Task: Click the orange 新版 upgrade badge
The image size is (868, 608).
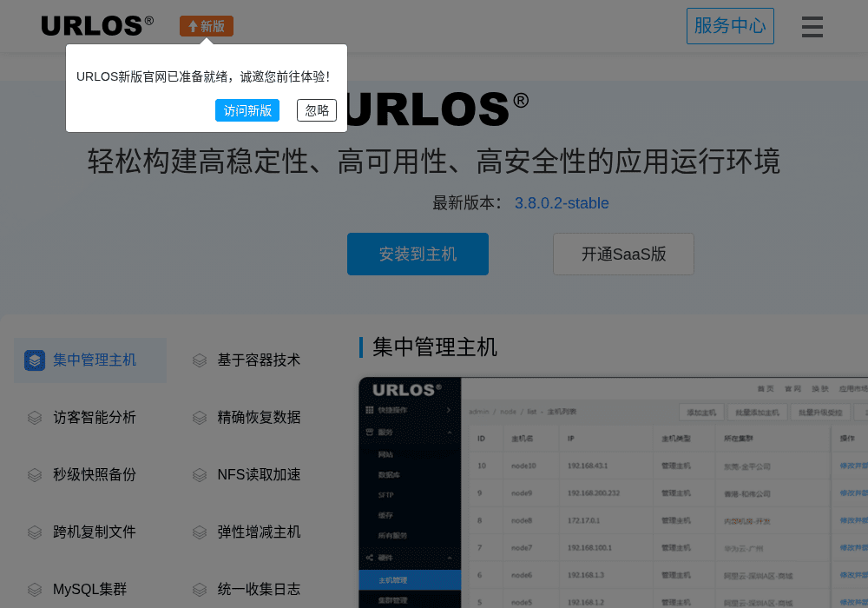Action: coord(207,26)
